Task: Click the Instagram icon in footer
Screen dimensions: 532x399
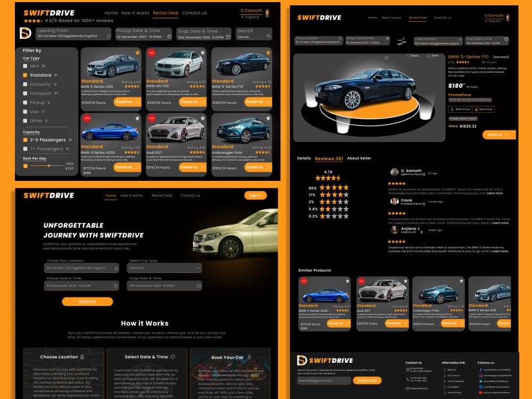Action: (x=480, y=376)
